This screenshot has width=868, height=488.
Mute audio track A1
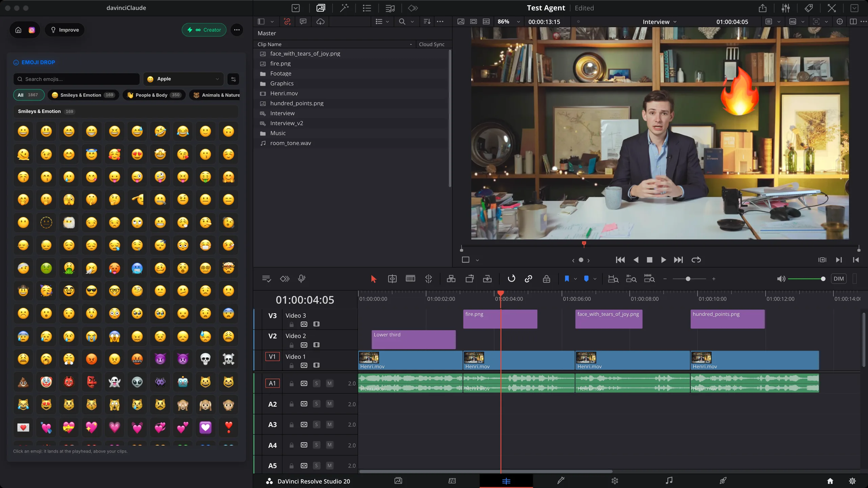coord(329,383)
